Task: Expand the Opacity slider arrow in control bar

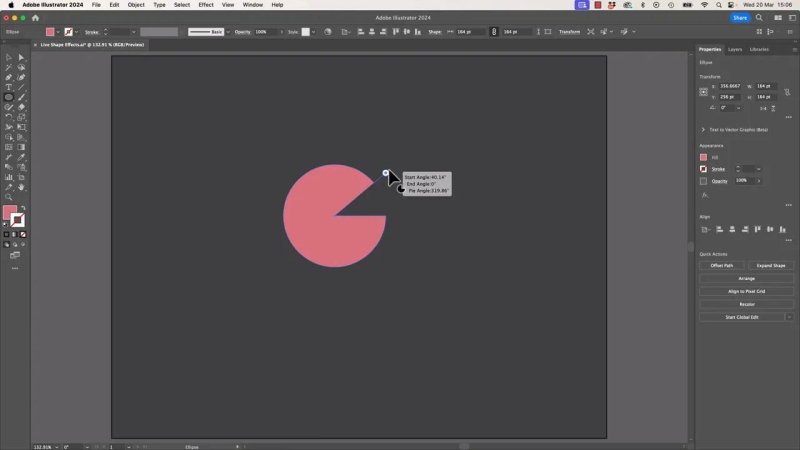Action: click(x=282, y=32)
